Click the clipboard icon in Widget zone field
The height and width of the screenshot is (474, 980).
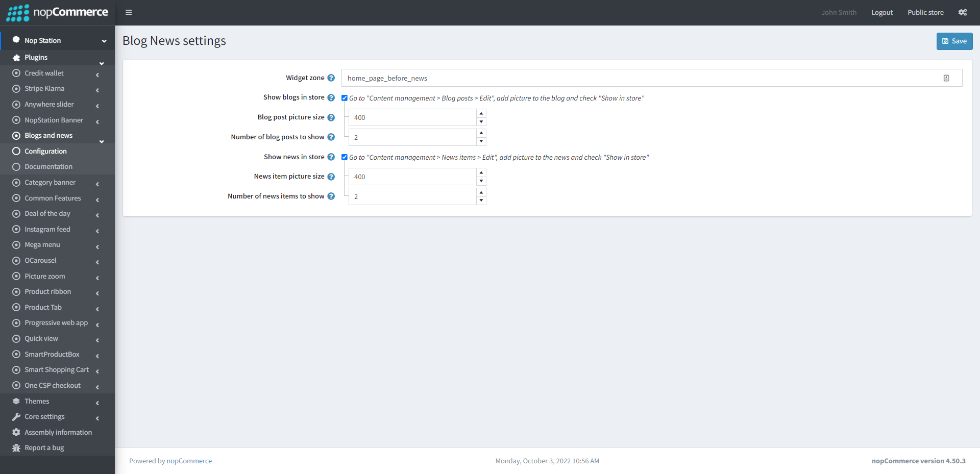click(x=946, y=78)
